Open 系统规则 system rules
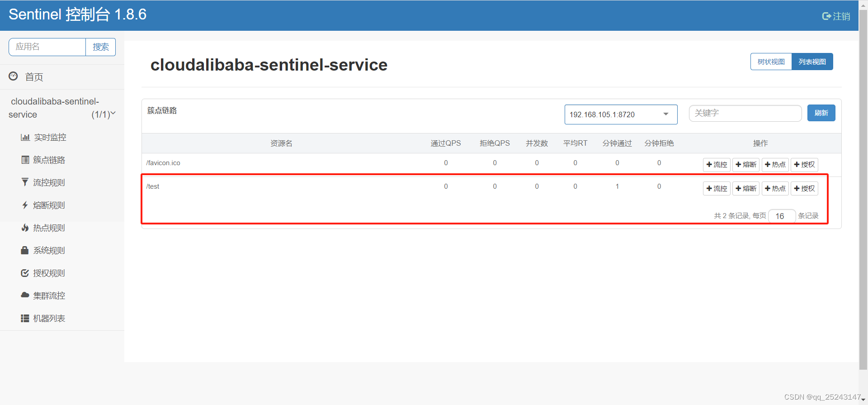The width and height of the screenshot is (868, 405). (x=49, y=250)
